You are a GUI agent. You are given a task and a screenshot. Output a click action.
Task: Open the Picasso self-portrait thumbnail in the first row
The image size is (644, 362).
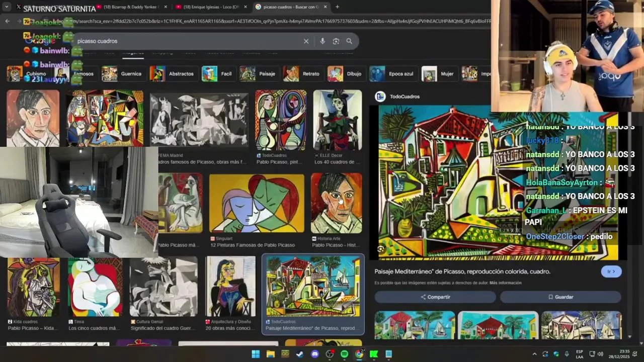point(33,118)
